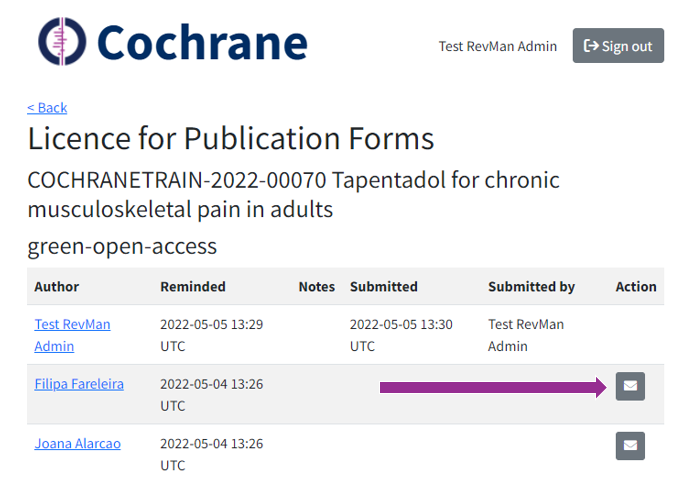Viewport: 681px width, 483px height.
Task: Click the Tapentadol review title text
Action: (293, 195)
